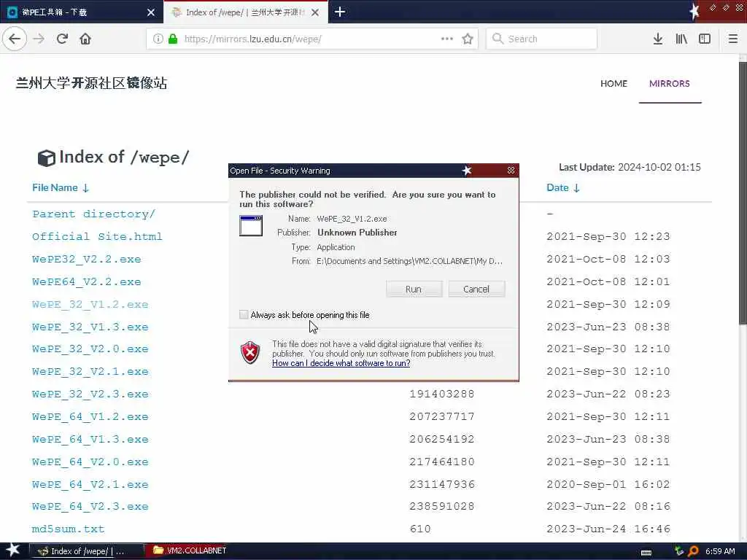Viewport: 747px width, 560px height.
Task: Go back to the previous page
Action: [15, 39]
